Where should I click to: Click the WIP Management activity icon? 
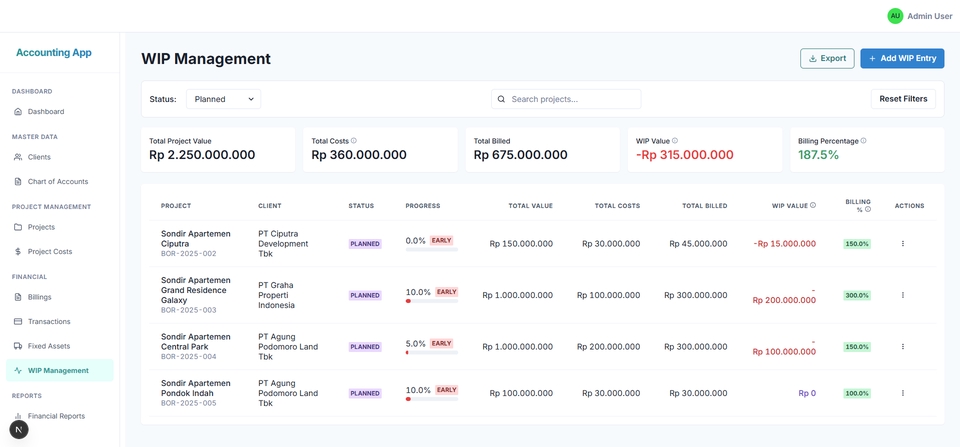click(x=18, y=370)
